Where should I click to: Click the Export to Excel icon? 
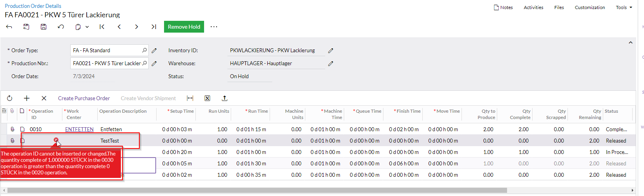[207, 98]
